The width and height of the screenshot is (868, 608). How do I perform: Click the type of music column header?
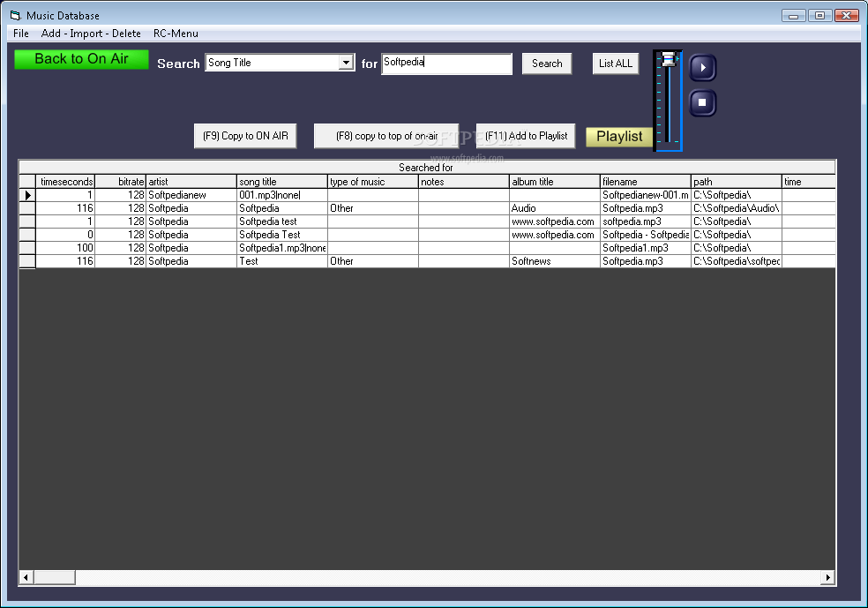pos(373,182)
